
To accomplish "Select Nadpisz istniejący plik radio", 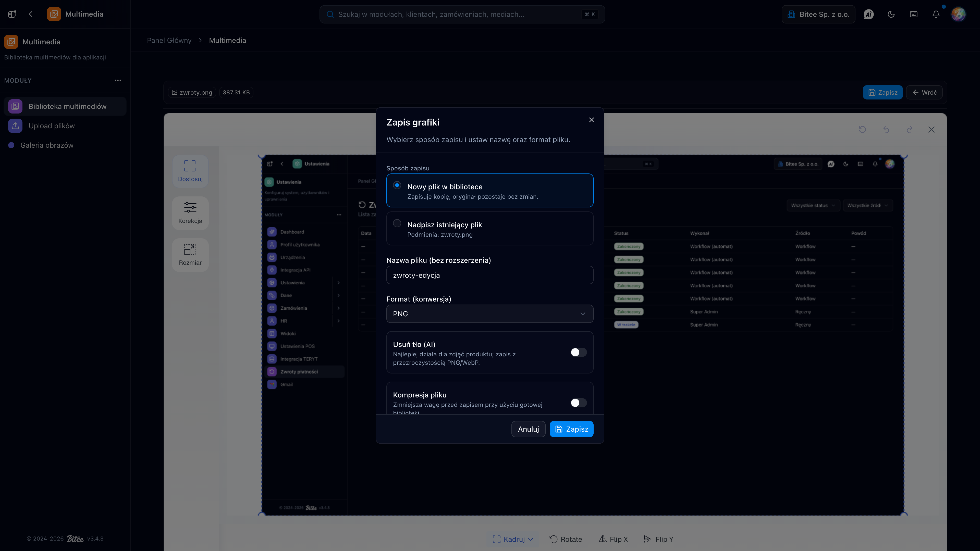I will 397,223.
